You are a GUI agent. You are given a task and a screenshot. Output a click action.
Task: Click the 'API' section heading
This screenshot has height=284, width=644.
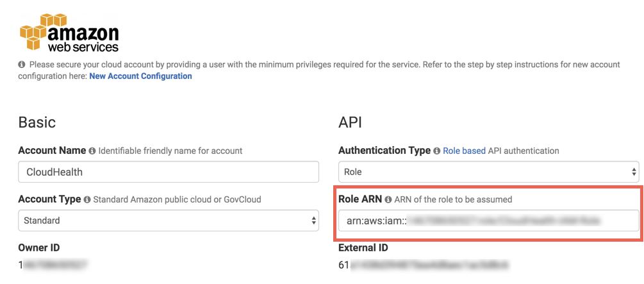[350, 122]
